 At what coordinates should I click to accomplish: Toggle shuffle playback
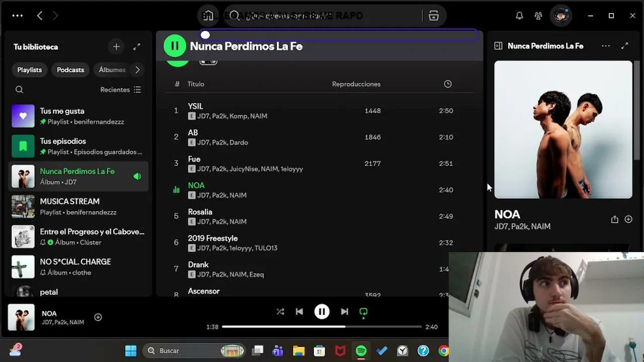280,312
